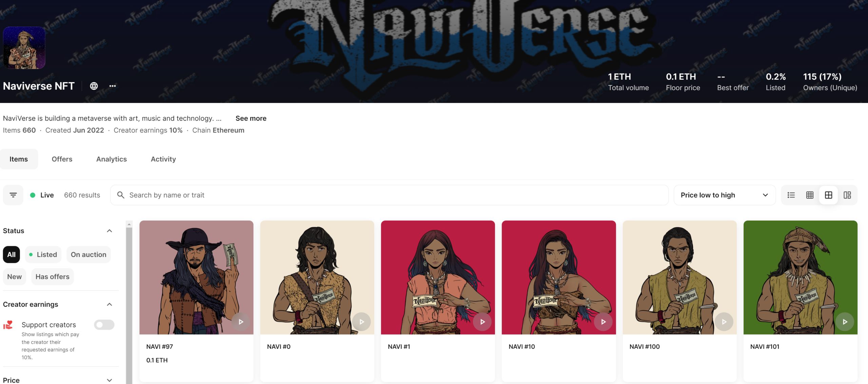Open the Price low to high dropdown
This screenshot has width=868, height=384.
[x=725, y=195]
